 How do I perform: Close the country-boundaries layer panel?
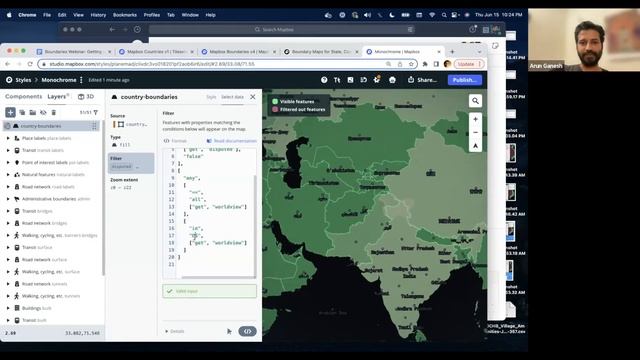pos(253,97)
